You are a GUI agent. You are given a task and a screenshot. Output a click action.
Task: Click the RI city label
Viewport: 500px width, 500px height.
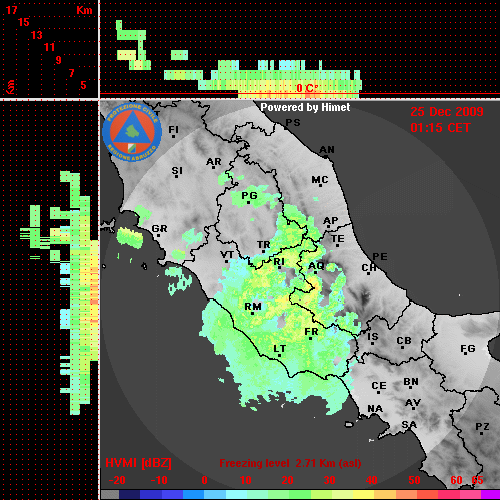pos(279,262)
